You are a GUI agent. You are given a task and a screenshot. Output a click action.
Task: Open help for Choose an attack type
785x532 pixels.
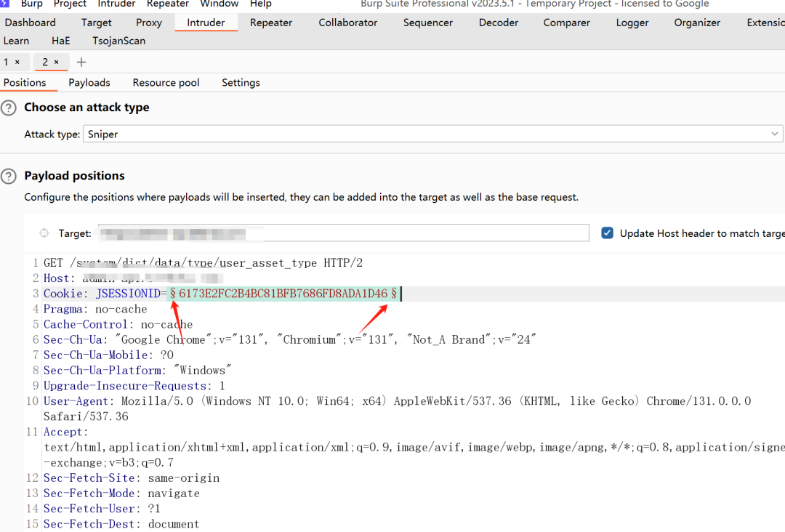(x=9, y=108)
